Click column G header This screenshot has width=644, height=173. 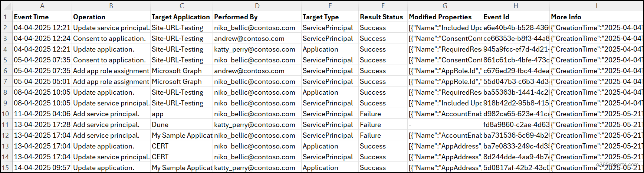[445, 6]
